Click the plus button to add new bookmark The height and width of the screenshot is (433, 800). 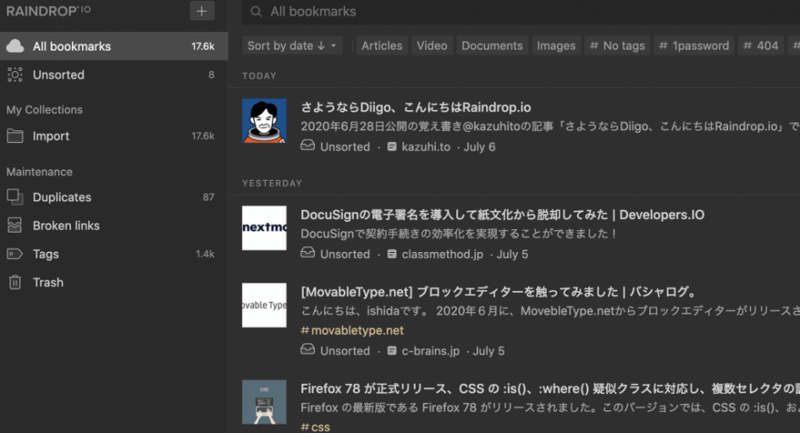[x=201, y=11]
